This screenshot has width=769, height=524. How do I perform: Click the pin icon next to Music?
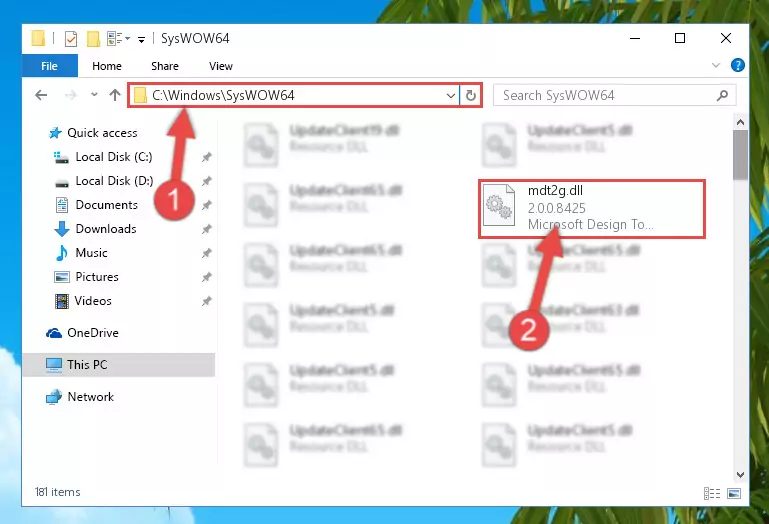[x=206, y=253]
